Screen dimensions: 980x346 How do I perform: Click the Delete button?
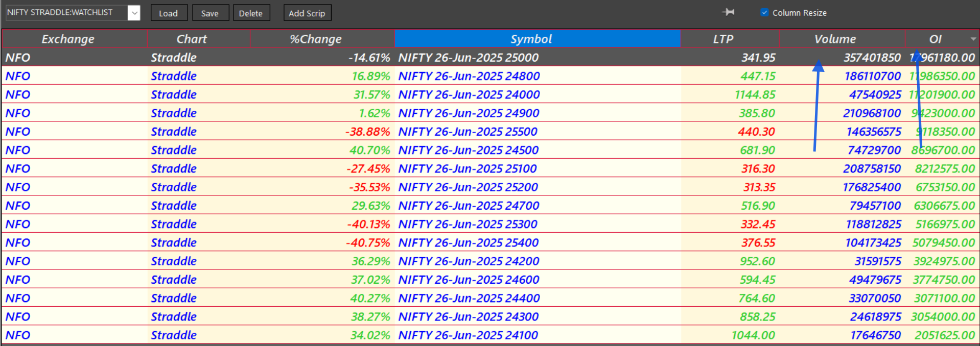pyautogui.click(x=251, y=13)
